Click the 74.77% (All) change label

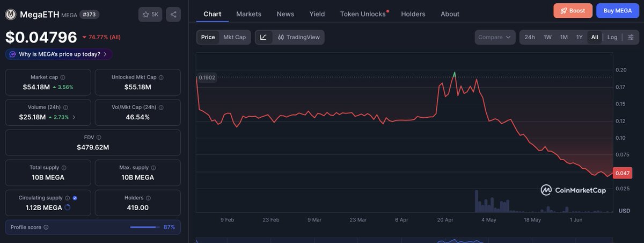point(101,38)
